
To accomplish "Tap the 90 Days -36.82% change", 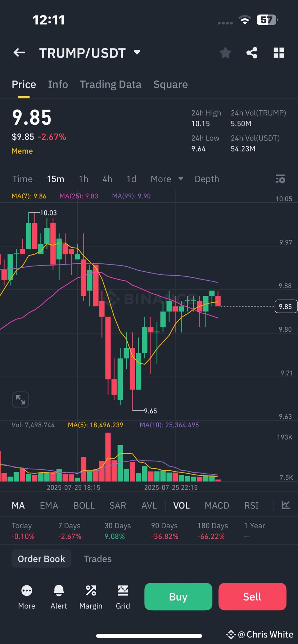I will [x=165, y=536].
